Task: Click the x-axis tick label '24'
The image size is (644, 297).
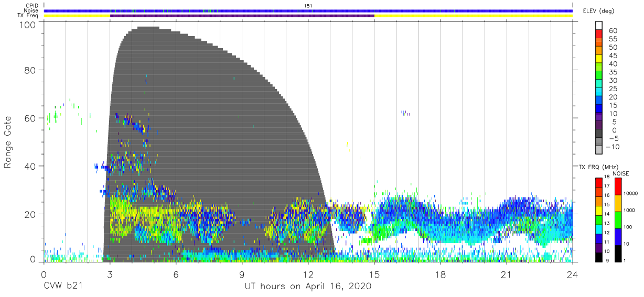Action: tap(572, 274)
